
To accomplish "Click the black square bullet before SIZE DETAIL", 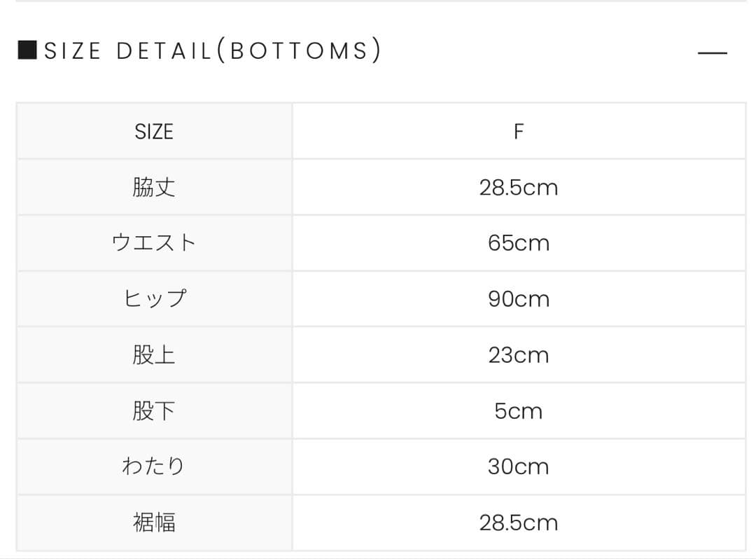I will pos(27,50).
